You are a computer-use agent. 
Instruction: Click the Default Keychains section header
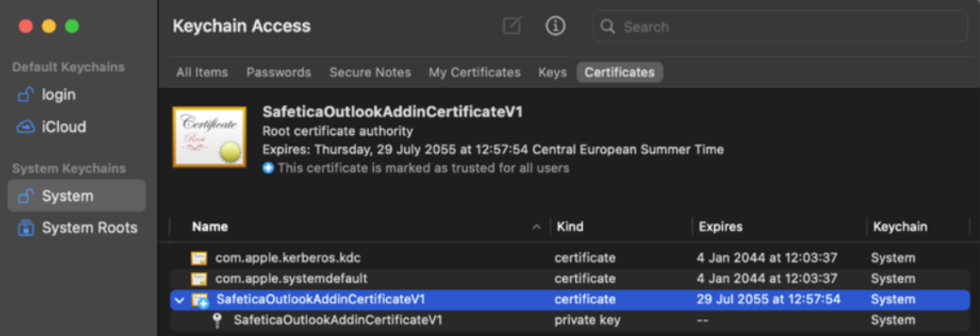68,68
